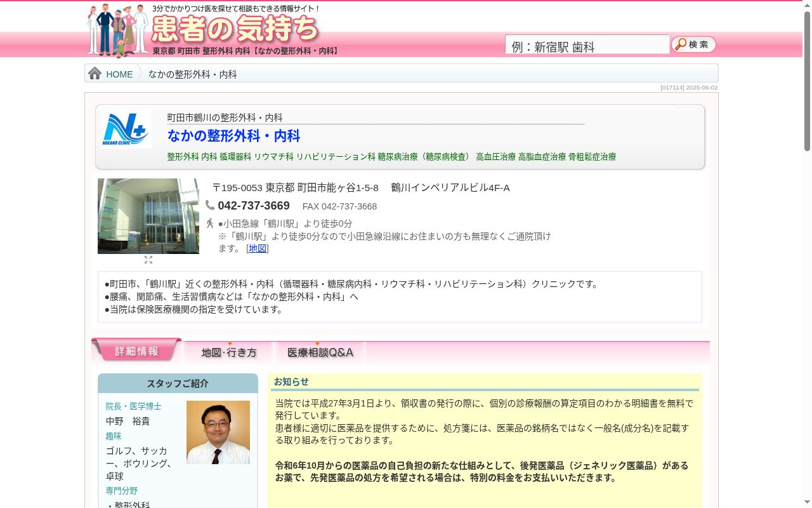Click the 鶴川インペリアルビル4F-A building name
The image size is (812, 508).
(450, 187)
